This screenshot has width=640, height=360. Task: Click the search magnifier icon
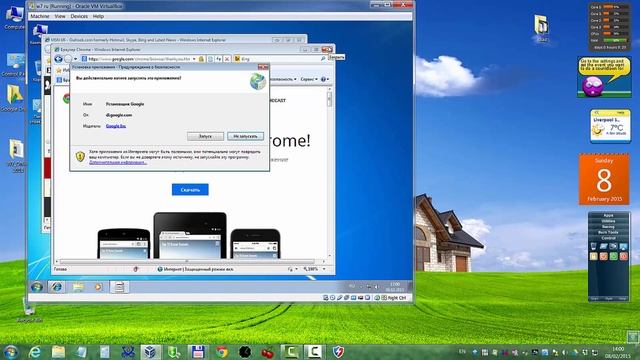[323, 59]
